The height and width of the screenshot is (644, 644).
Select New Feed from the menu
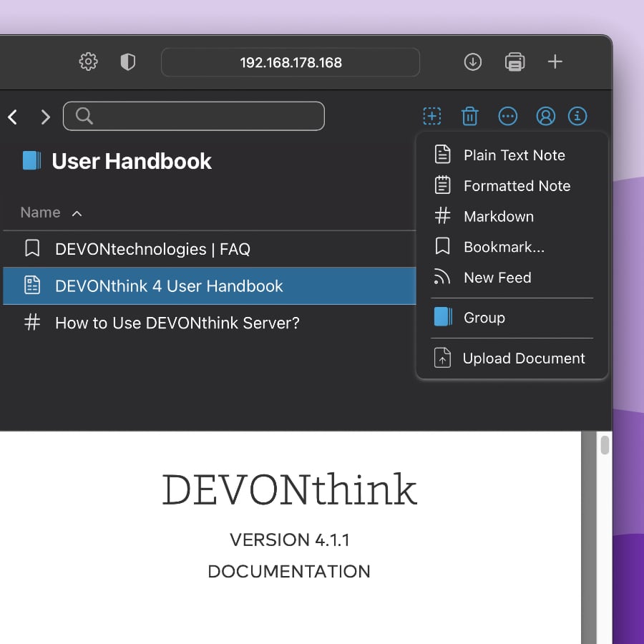tap(497, 278)
